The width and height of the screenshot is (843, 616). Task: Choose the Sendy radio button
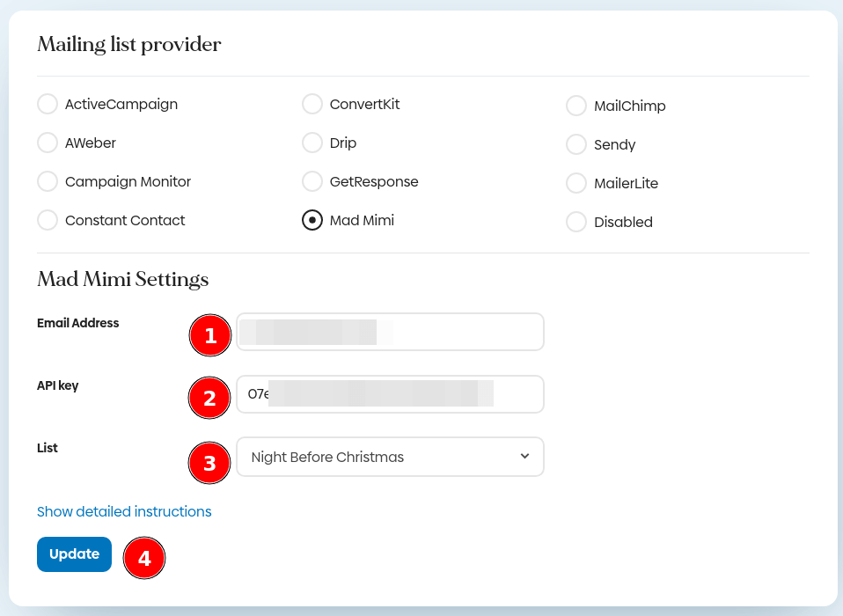[x=576, y=144]
